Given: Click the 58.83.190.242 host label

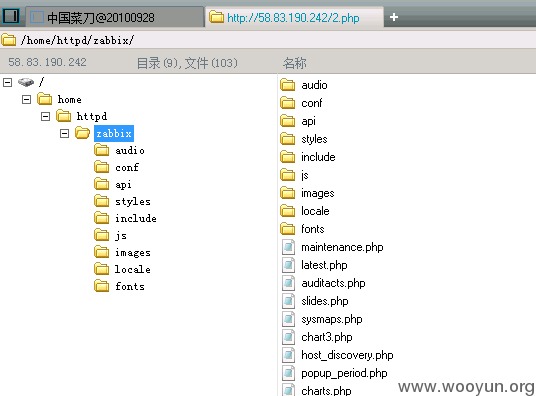Looking at the screenshot, I should pyautogui.click(x=47, y=62).
